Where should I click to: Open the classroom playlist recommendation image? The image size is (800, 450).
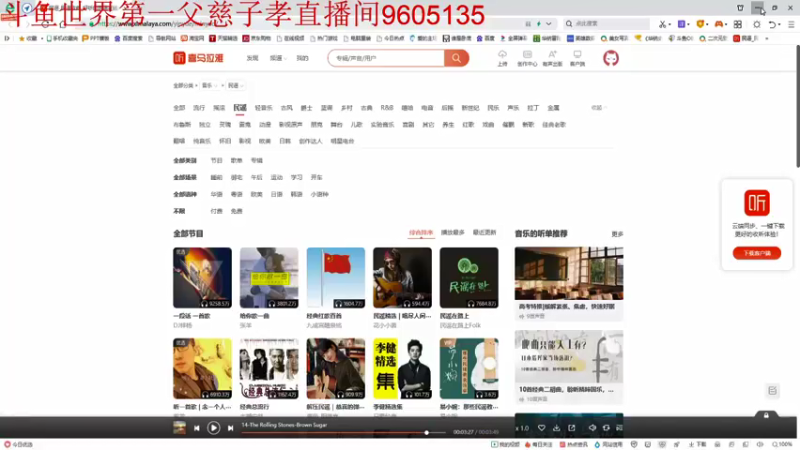(569, 273)
